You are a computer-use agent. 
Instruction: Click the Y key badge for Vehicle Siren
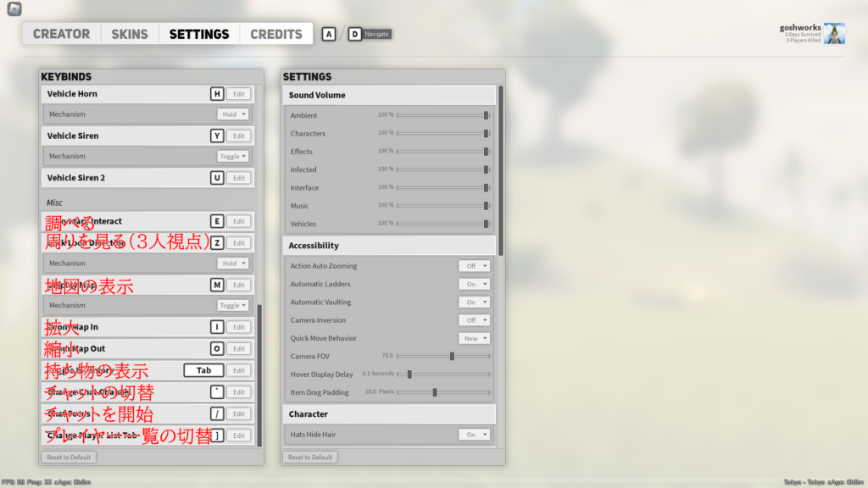(x=217, y=136)
